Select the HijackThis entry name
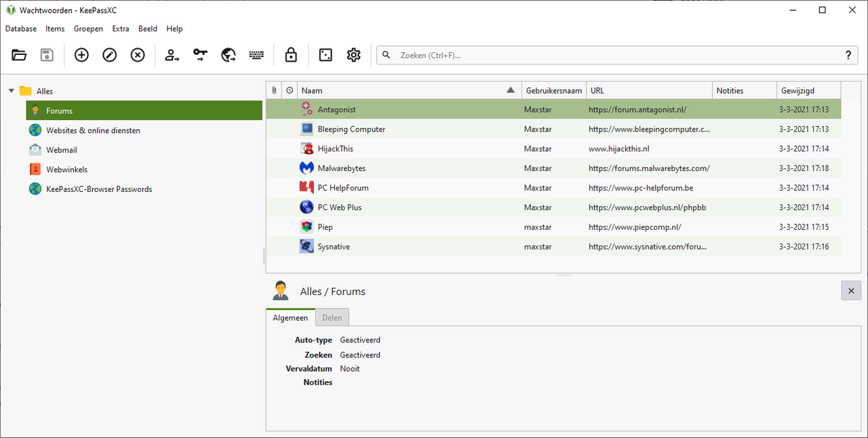 [335, 148]
